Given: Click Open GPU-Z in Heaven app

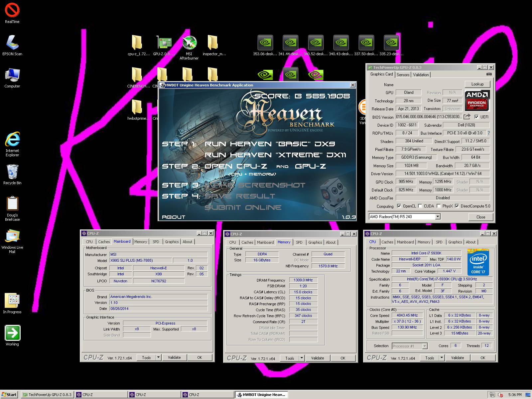Looking at the screenshot, I should (x=310, y=166).
